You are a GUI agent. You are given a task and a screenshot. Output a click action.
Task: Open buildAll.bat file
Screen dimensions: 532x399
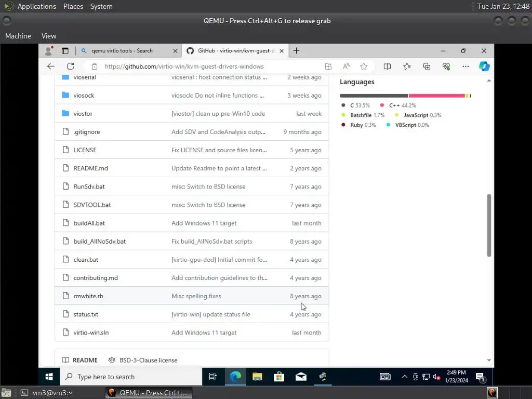click(89, 223)
